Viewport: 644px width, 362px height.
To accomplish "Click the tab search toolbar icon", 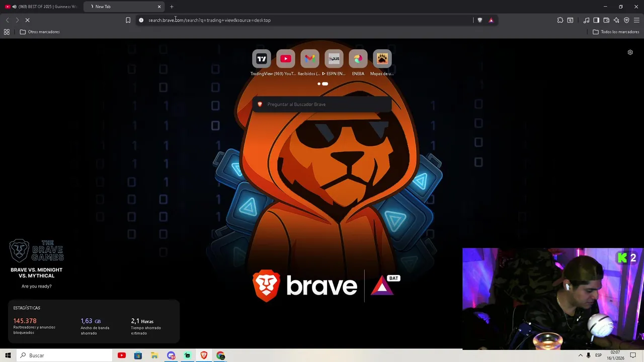I will (x=570, y=20).
